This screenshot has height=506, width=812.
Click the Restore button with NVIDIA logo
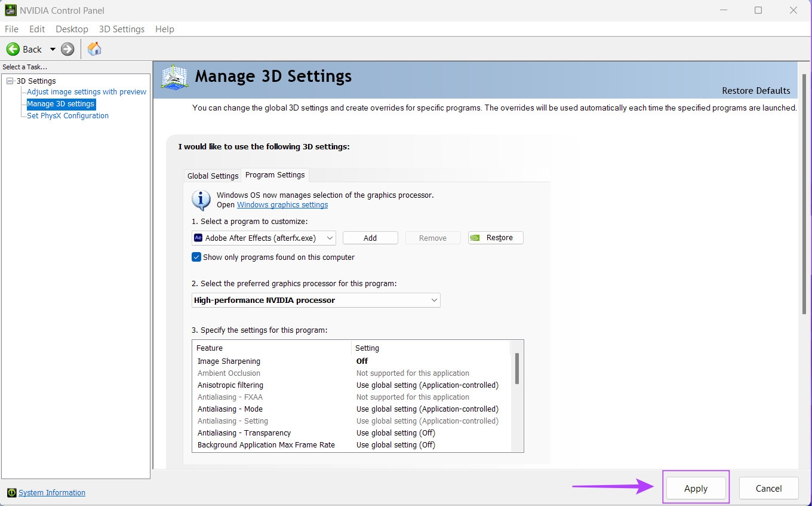pos(496,238)
